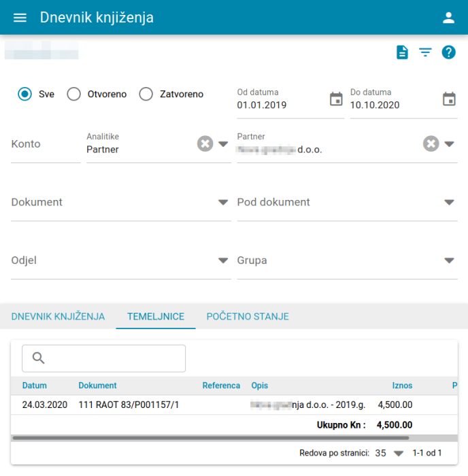The height and width of the screenshot is (476, 468).
Task: Expand the Analitike dropdown arrow
Action: tap(223, 144)
